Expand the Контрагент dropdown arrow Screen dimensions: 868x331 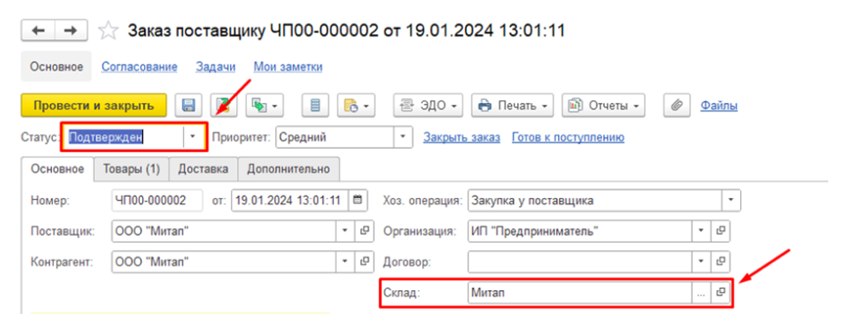[x=346, y=261]
